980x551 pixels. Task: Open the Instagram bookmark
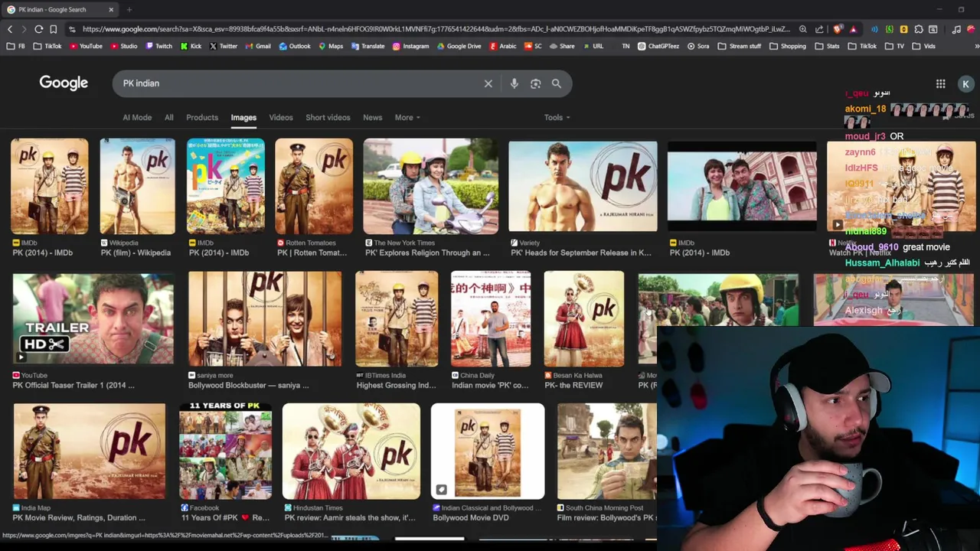point(410,46)
